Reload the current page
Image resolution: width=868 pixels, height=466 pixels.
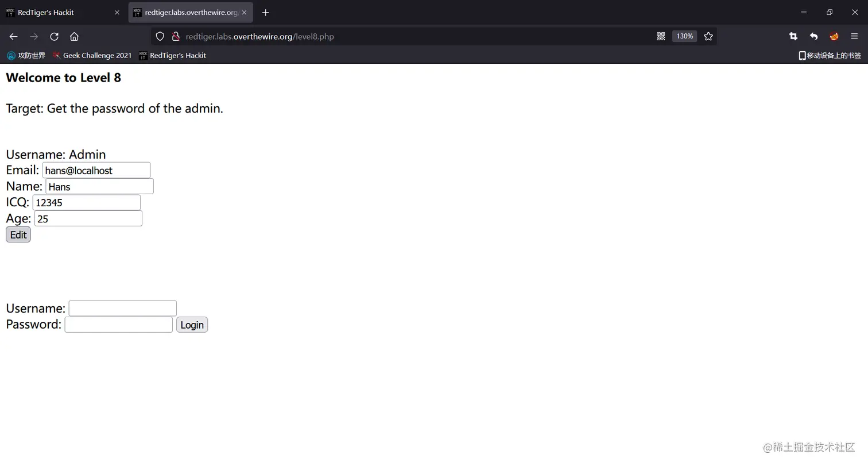(54, 36)
